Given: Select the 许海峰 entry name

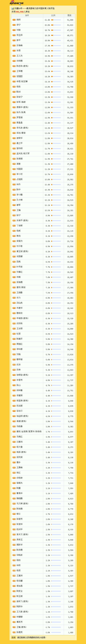Looking at the screenshot, I should click(19, 45).
